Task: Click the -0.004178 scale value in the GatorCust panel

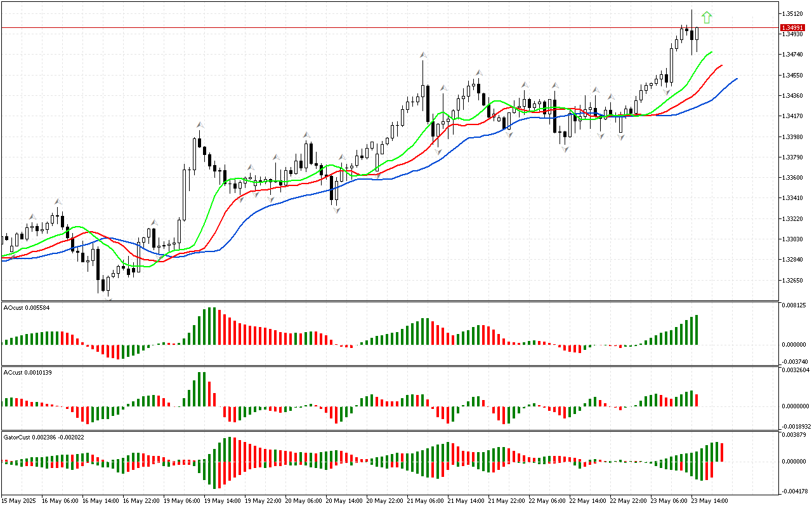Action: pyautogui.click(x=794, y=490)
